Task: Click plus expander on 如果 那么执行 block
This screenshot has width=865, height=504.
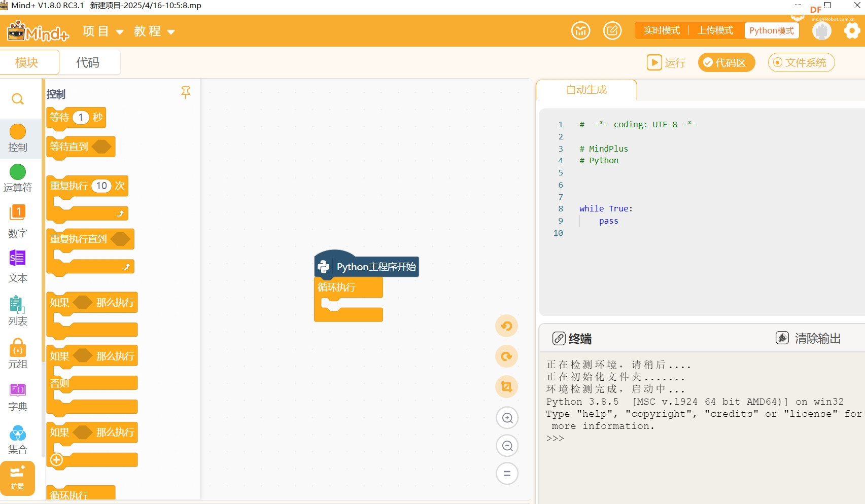Action: [x=56, y=460]
